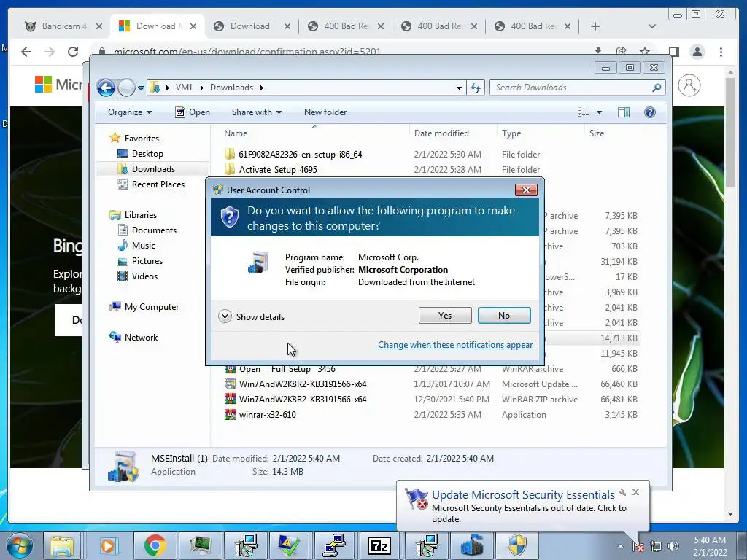Viewport: 747px width, 560px height.
Task: Go back in Explorer Downloads window
Action: [x=106, y=87]
